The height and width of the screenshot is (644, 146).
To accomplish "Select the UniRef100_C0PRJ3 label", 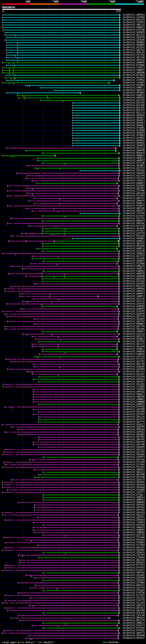I will (x=133, y=67).
